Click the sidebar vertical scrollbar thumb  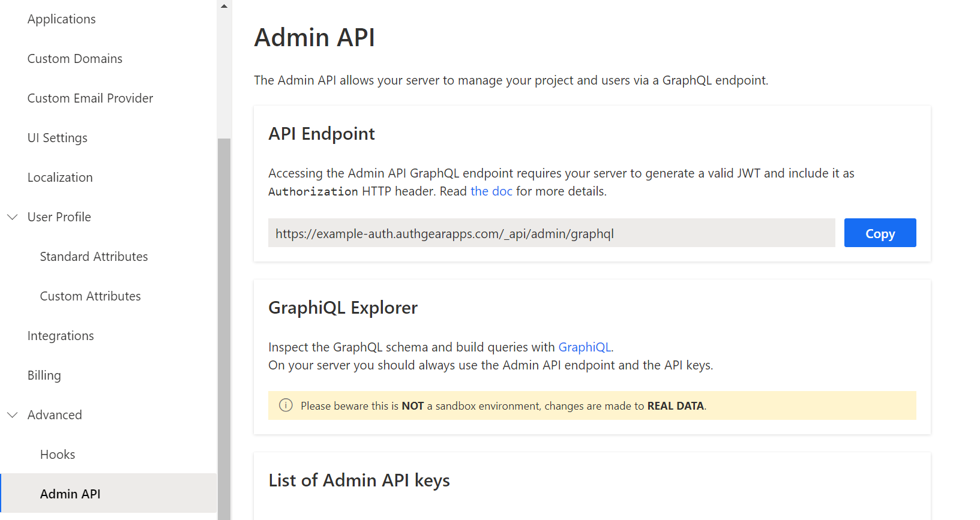224,329
